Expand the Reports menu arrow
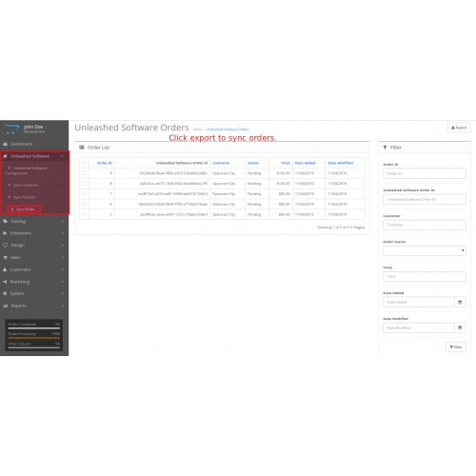Image resolution: width=476 pixels, height=476 pixels. point(63,306)
